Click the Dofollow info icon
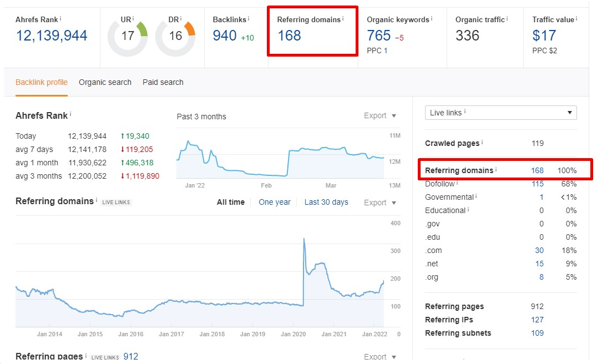 pyautogui.click(x=457, y=183)
